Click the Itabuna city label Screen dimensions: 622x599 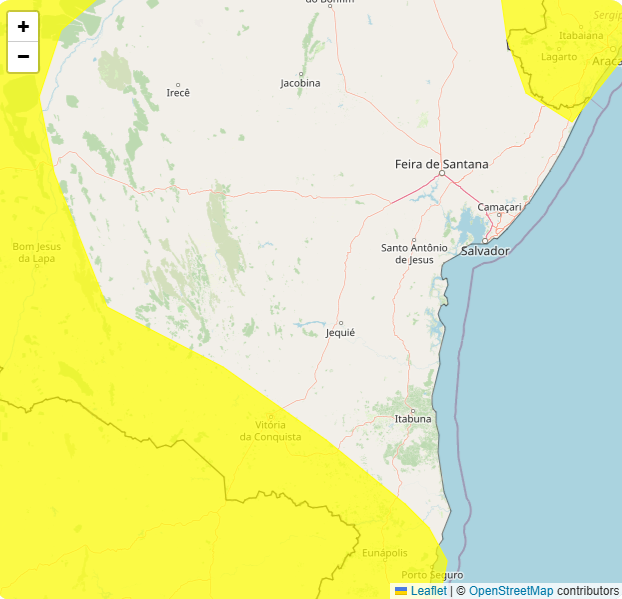(x=413, y=418)
